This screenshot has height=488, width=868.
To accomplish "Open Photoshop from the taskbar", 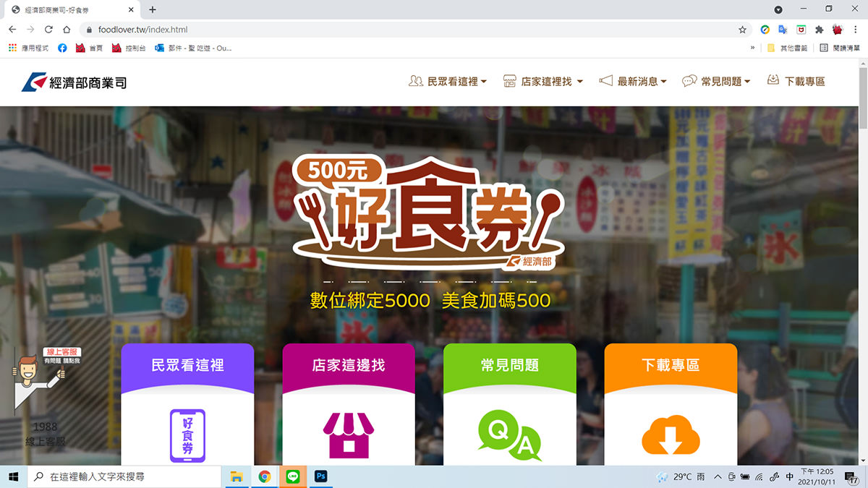I will (320, 476).
